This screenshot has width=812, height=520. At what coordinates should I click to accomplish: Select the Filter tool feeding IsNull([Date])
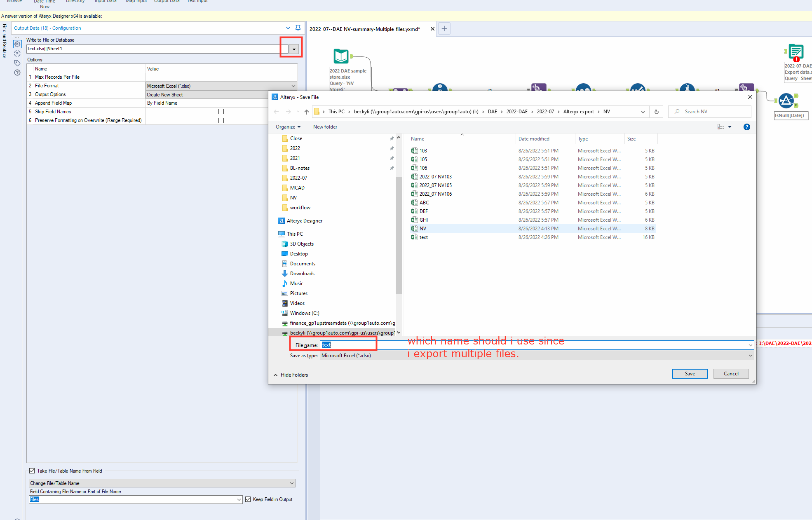pyautogui.click(x=786, y=100)
